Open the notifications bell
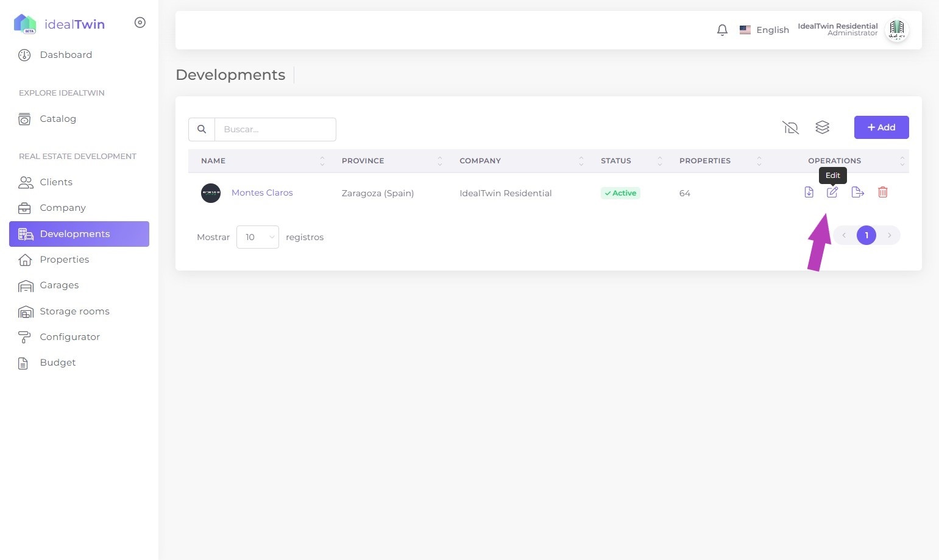This screenshot has width=939, height=560. coord(722,30)
